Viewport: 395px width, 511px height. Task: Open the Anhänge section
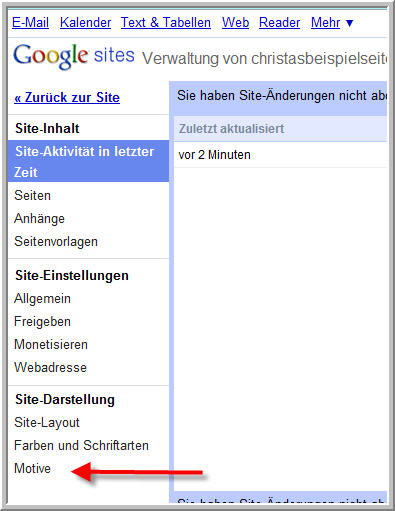click(x=39, y=219)
